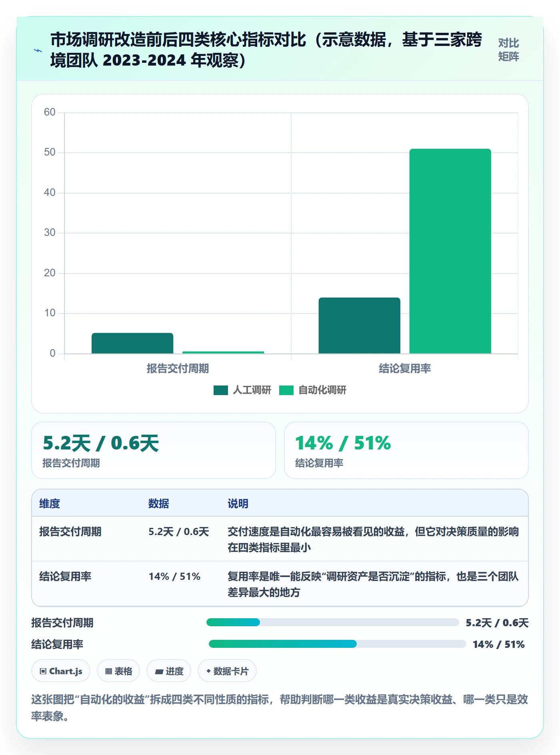This screenshot has height=755, width=560.
Task: Select the 自动化调研 bar for 报告交付周期
Action: tap(223, 352)
